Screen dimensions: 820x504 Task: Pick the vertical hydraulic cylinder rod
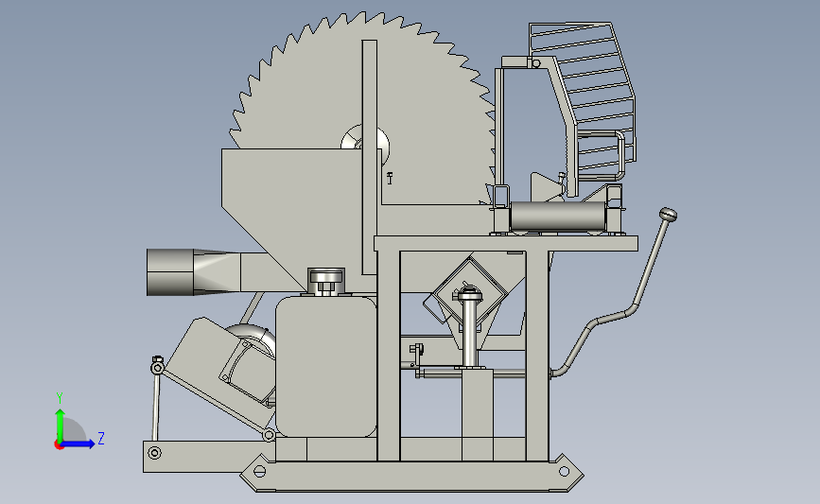(x=470, y=332)
